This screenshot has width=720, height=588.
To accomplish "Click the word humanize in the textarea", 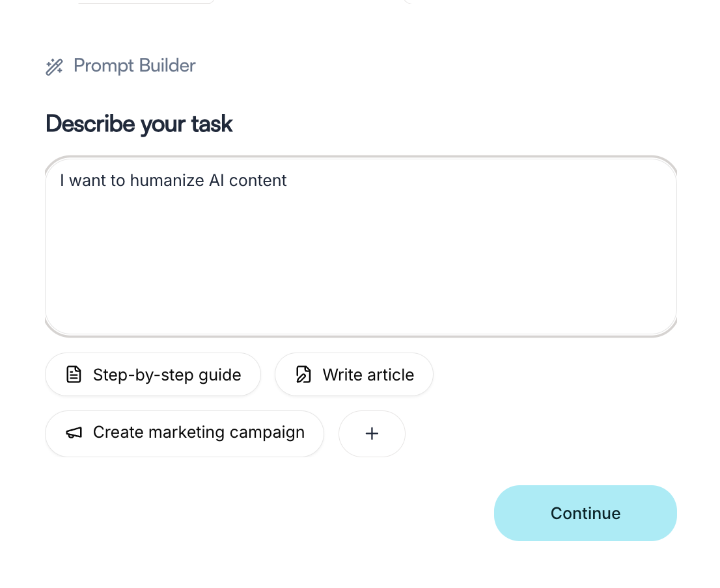I will (167, 180).
